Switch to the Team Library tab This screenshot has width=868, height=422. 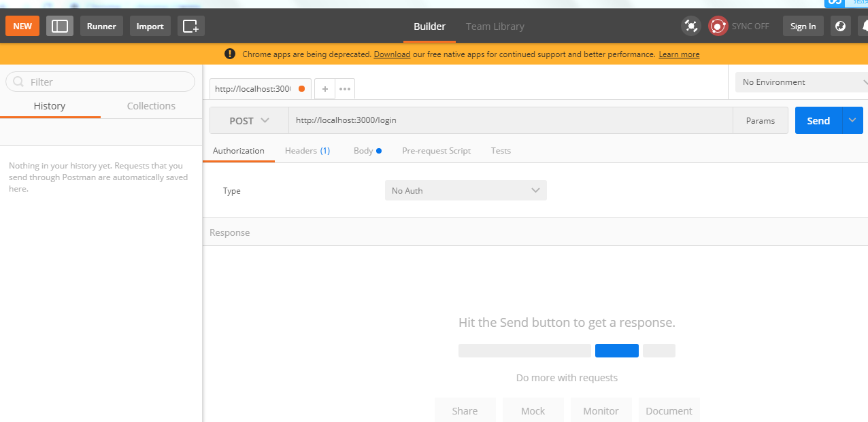[495, 27]
